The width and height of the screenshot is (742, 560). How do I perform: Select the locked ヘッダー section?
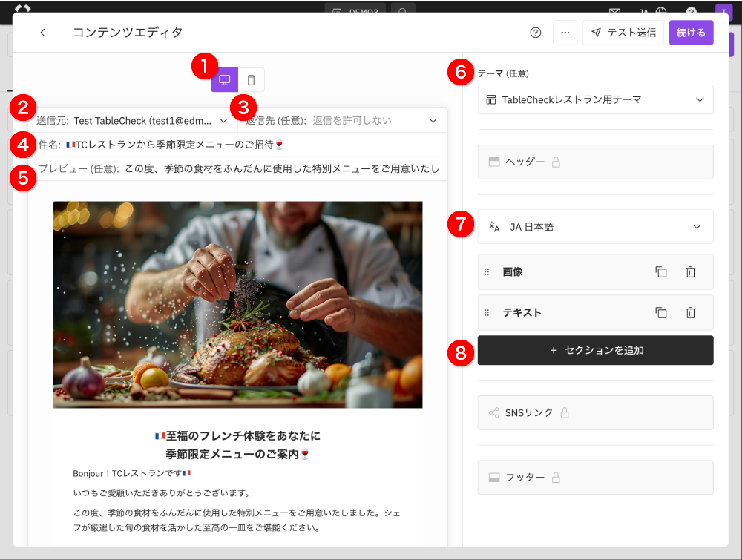[x=595, y=162]
